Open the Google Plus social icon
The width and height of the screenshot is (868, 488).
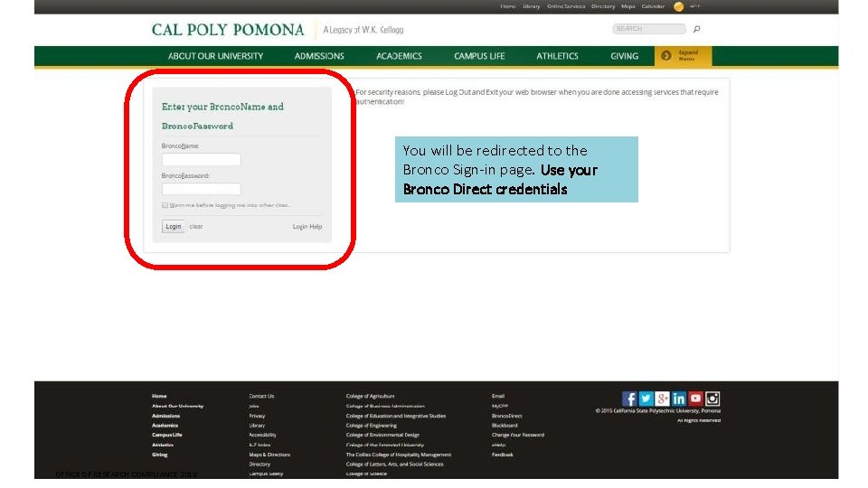(x=662, y=399)
